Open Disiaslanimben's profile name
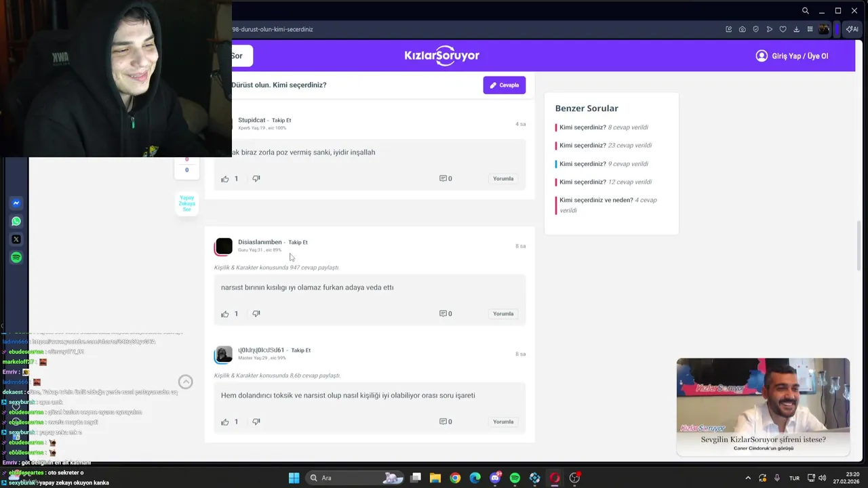This screenshot has height=488, width=868. [x=260, y=242]
